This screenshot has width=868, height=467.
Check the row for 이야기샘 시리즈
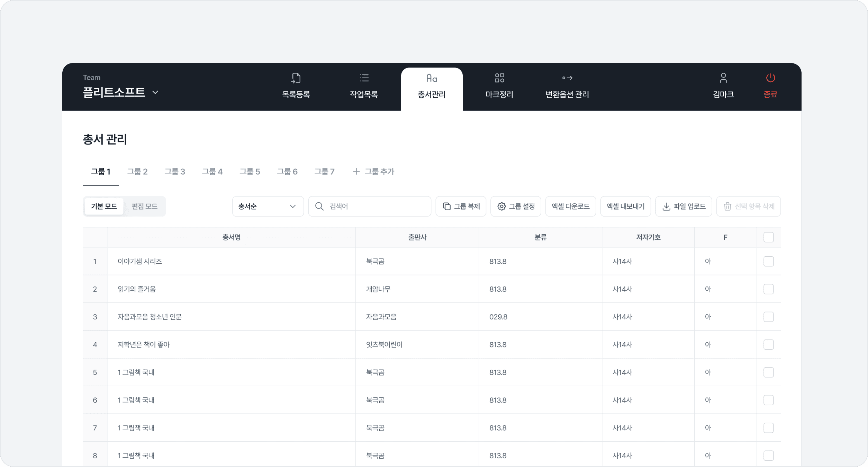tap(768, 261)
